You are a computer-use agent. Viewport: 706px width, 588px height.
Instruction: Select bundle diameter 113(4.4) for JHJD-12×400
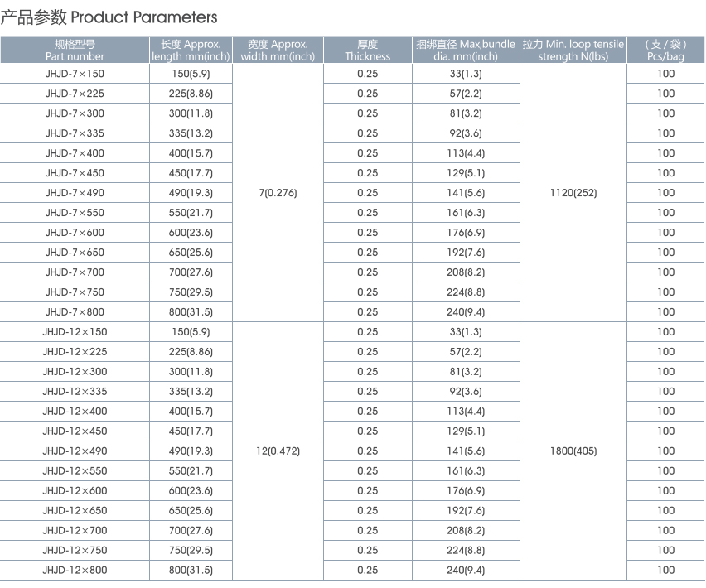466,412
